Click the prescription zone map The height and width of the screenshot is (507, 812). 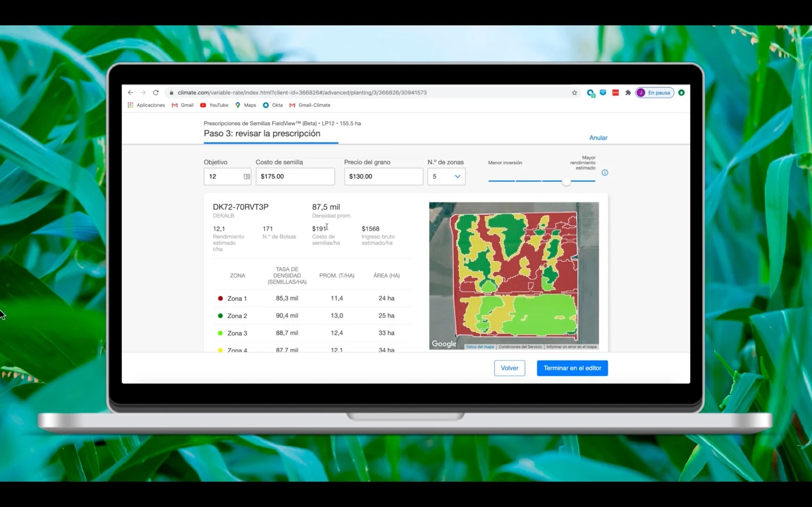[x=514, y=276]
